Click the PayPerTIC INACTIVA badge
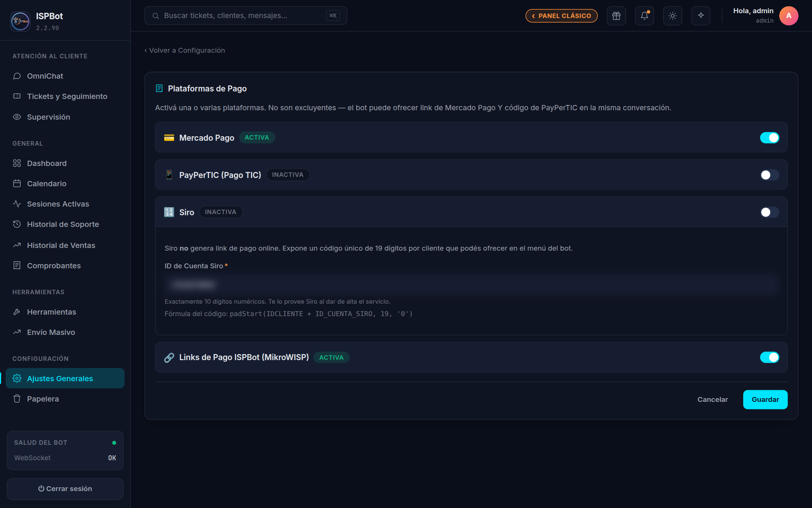The image size is (812, 508). click(288, 175)
